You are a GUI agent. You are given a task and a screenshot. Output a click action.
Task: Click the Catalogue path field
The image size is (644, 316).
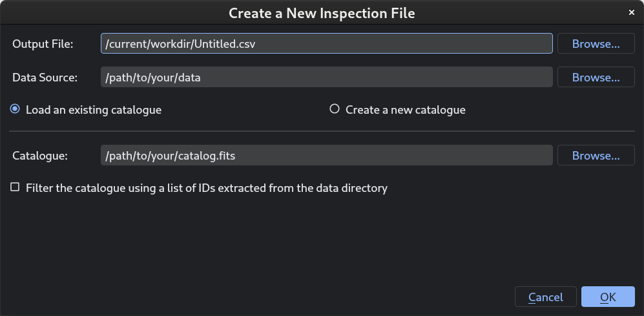pos(326,155)
